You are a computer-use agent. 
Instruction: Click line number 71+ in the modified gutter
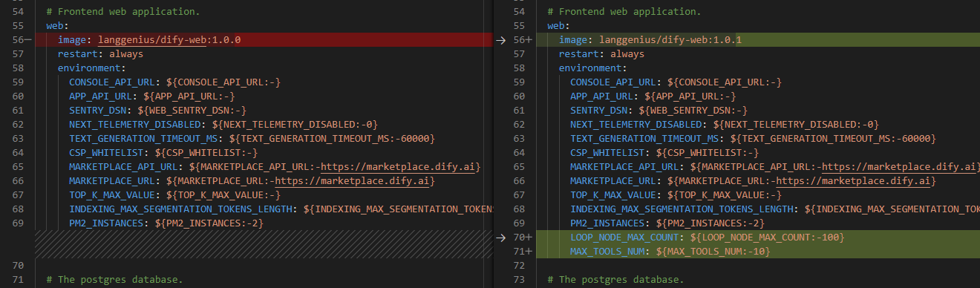522,252
